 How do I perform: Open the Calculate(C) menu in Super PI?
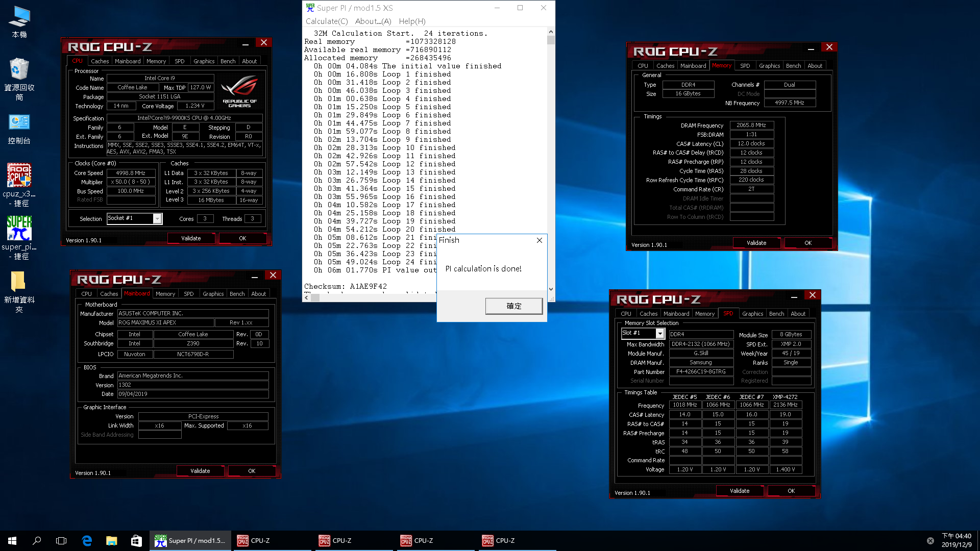pos(326,21)
